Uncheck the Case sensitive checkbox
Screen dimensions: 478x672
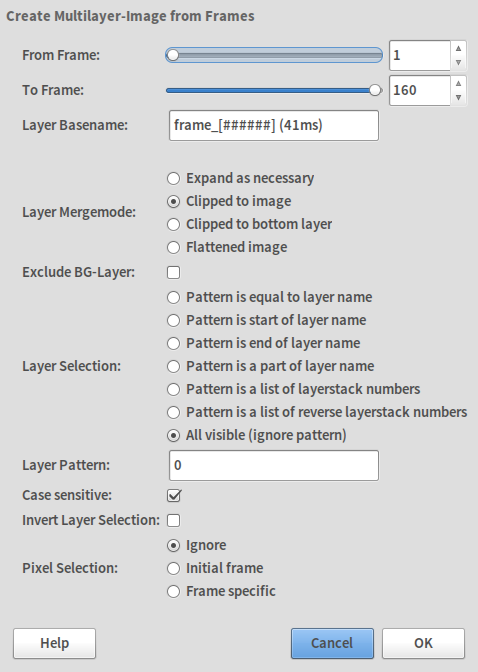point(174,495)
